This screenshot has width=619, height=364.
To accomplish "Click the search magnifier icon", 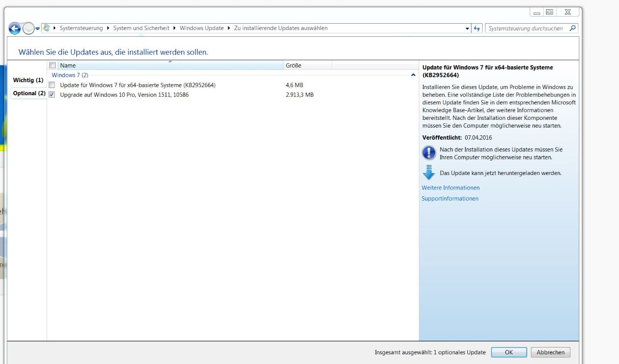I will coord(573,28).
